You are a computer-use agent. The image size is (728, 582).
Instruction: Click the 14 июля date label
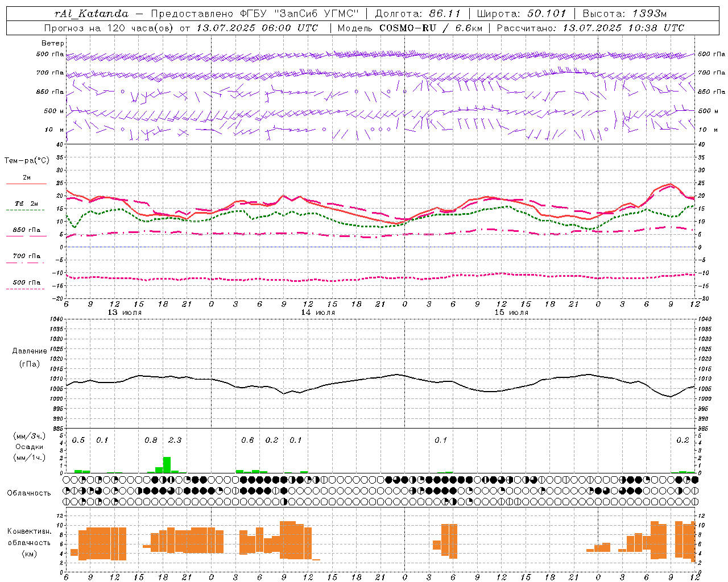click(x=318, y=313)
